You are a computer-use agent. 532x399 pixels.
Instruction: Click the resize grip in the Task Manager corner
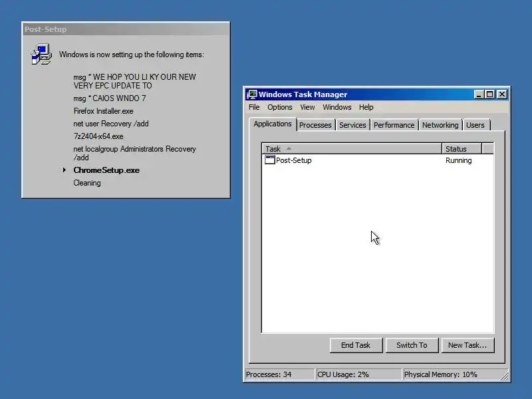point(505,376)
